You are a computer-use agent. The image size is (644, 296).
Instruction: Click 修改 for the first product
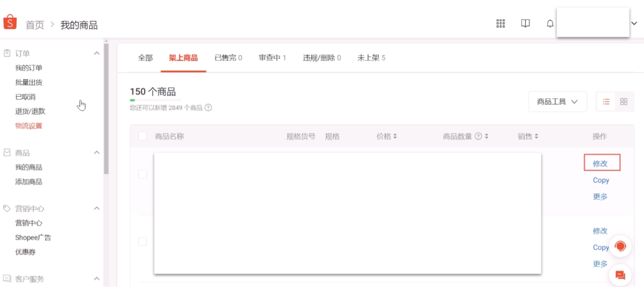[x=600, y=163]
